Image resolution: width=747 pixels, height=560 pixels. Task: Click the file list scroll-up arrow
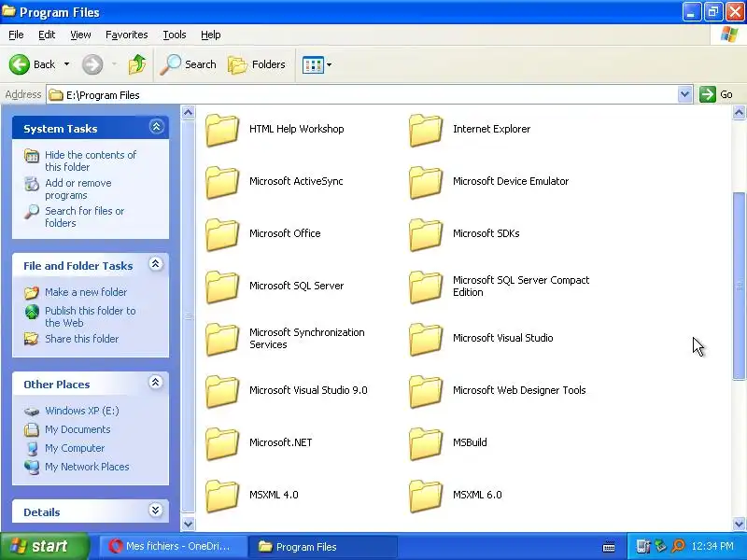pyautogui.click(x=739, y=112)
